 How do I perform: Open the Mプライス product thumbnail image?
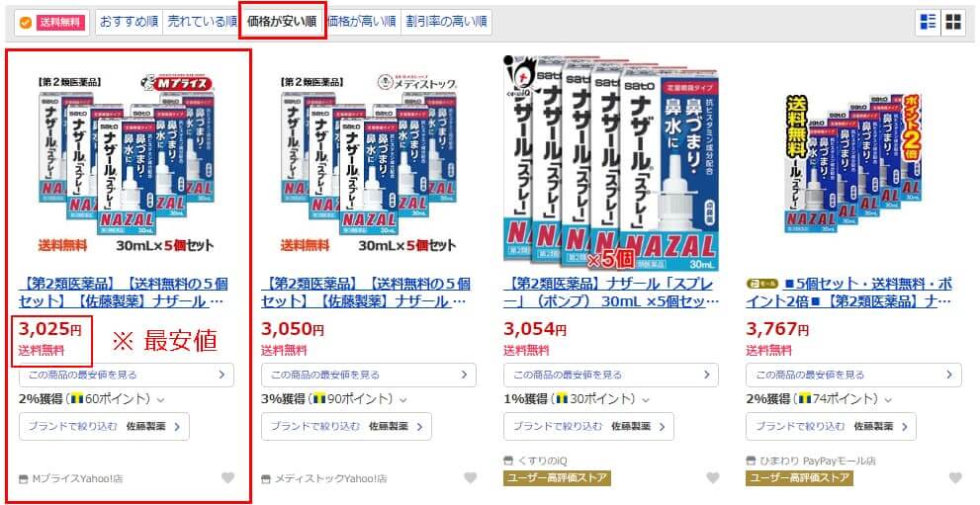click(x=126, y=163)
